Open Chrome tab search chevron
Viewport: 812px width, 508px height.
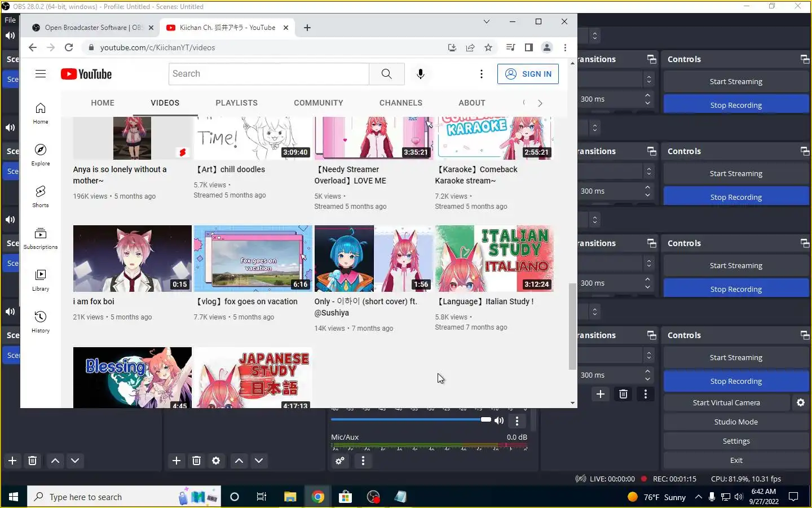pos(486,21)
